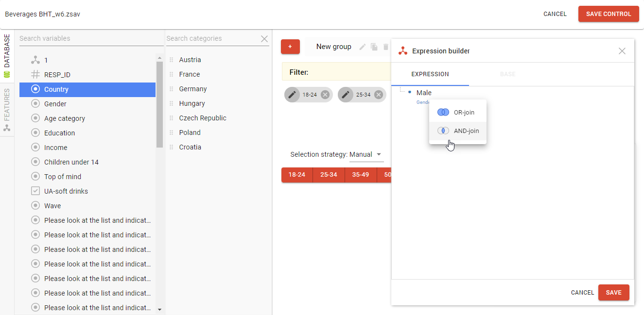Choose OR-join from the popup menu
Screen dimensions: 644x315
458,112
